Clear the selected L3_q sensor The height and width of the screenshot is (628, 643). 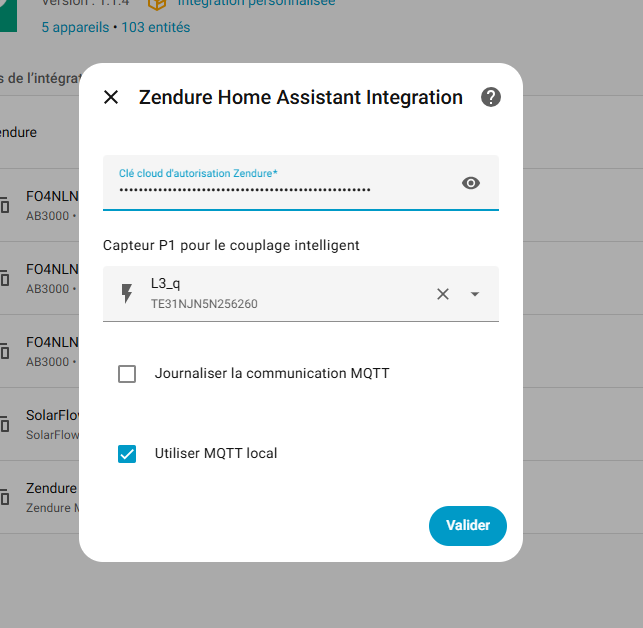443,294
